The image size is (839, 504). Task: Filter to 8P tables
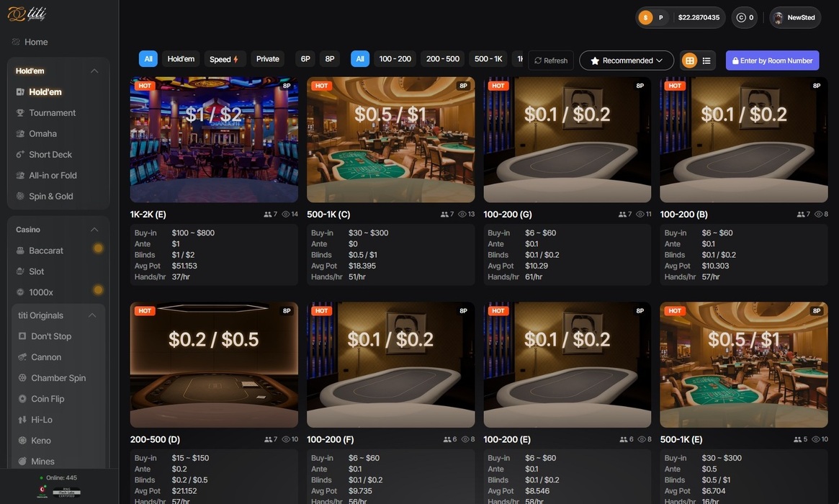(x=330, y=59)
